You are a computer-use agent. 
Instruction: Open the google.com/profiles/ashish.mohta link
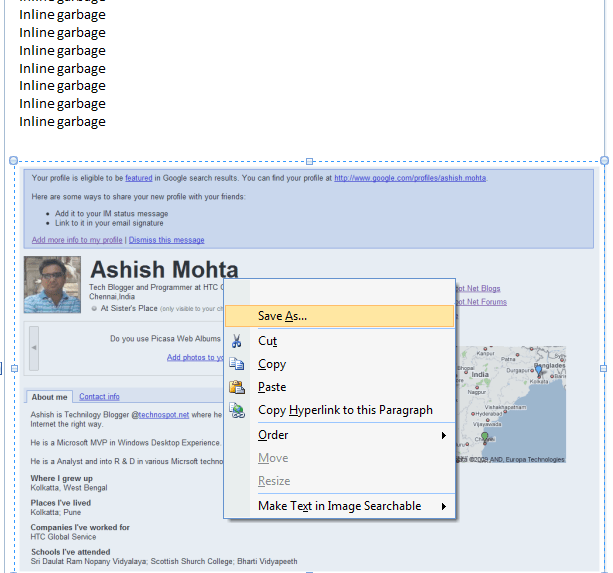click(410, 178)
